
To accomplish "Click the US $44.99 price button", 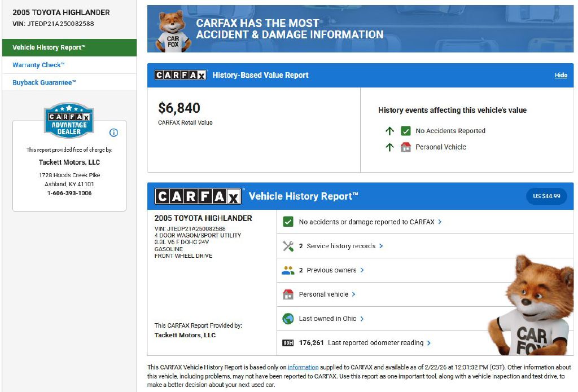I will [546, 196].
